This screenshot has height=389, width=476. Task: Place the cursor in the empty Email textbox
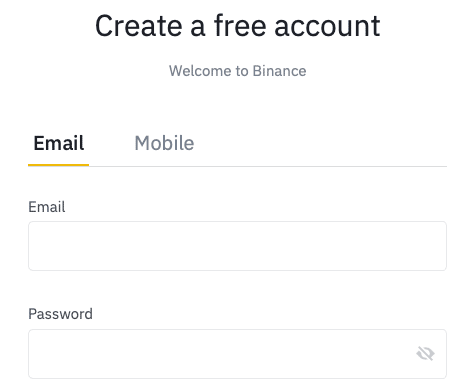coord(237,246)
